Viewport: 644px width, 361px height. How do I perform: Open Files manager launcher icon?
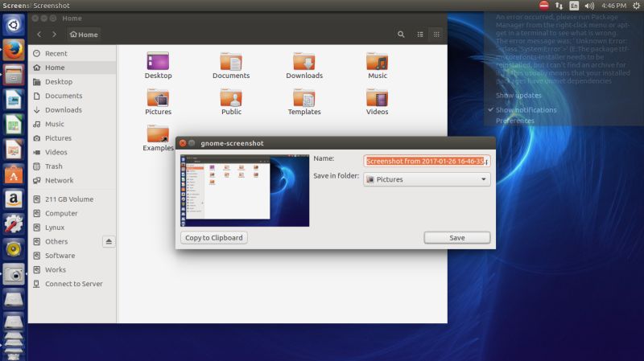pos(14,75)
